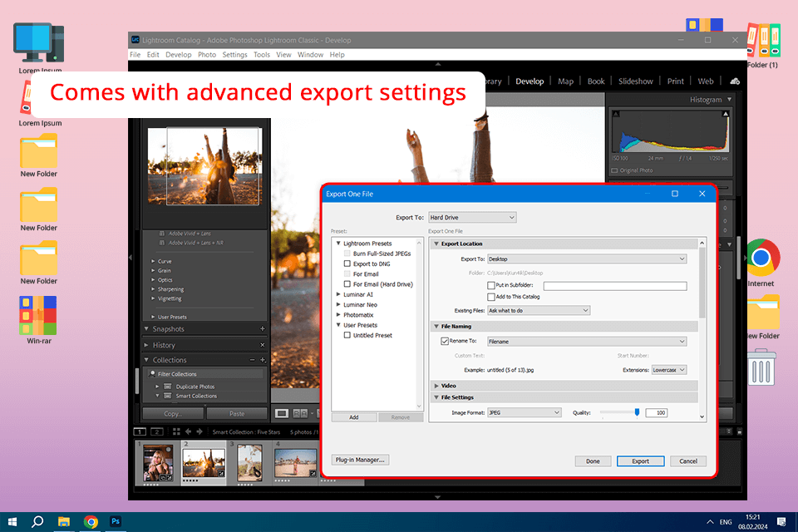Check Untitled Preset box
Image resolution: width=798 pixels, height=532 pixels.
[347, 335]
